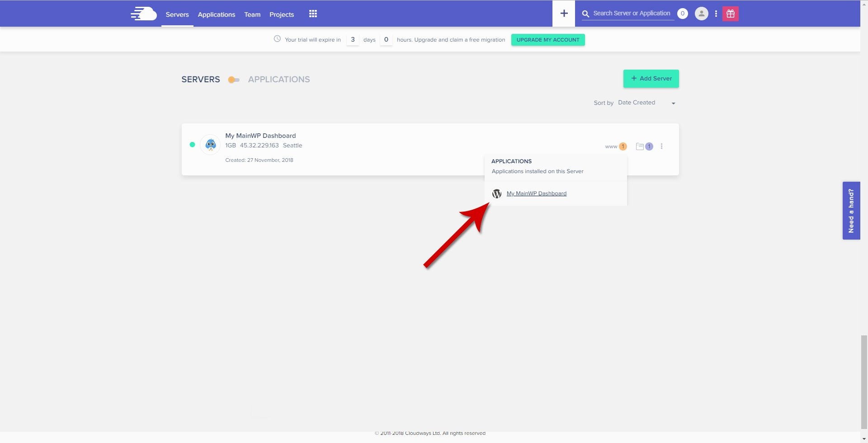
Task: Click the WordPress icon beside My MainWP Dashboard
Action: tap(497, 193)
